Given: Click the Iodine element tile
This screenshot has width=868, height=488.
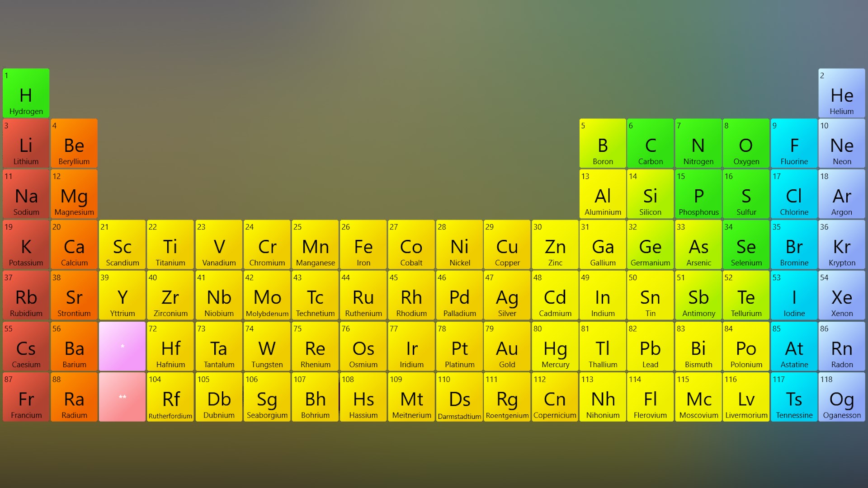Looking at the screenshot, I should tap(794, 296).
